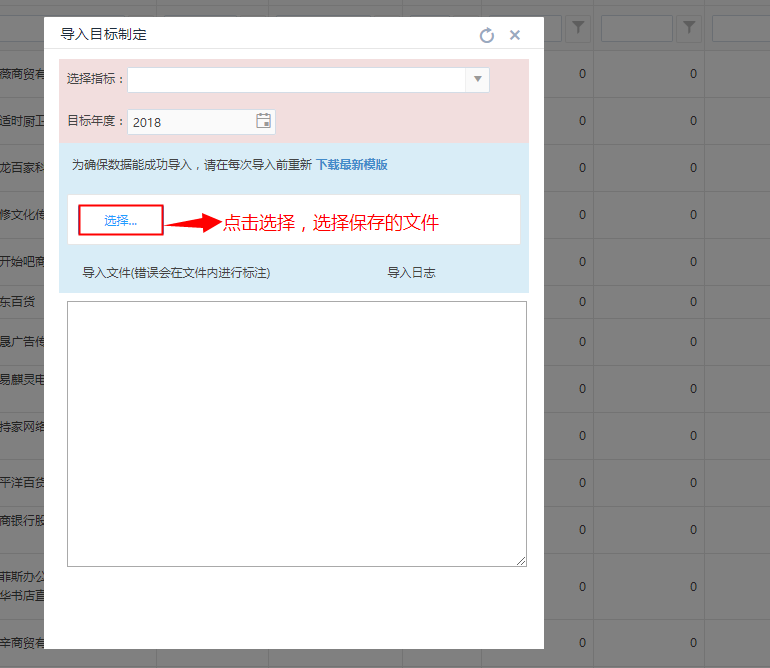Select the 东百货 row in background table
The width and height of the screenshot is (770, 668).
pos(22,301)
